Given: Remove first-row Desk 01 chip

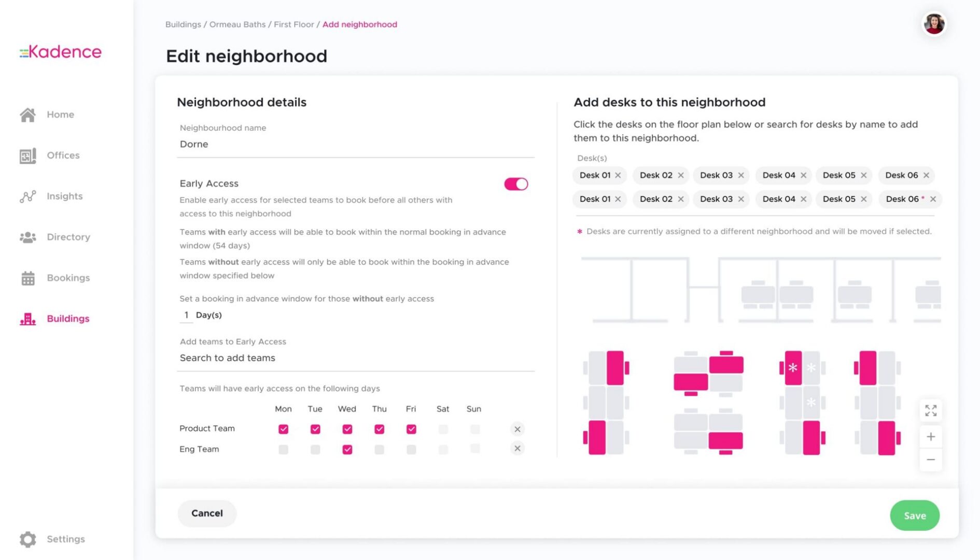Looking at the screenshot, I should [x=618, y=175].
